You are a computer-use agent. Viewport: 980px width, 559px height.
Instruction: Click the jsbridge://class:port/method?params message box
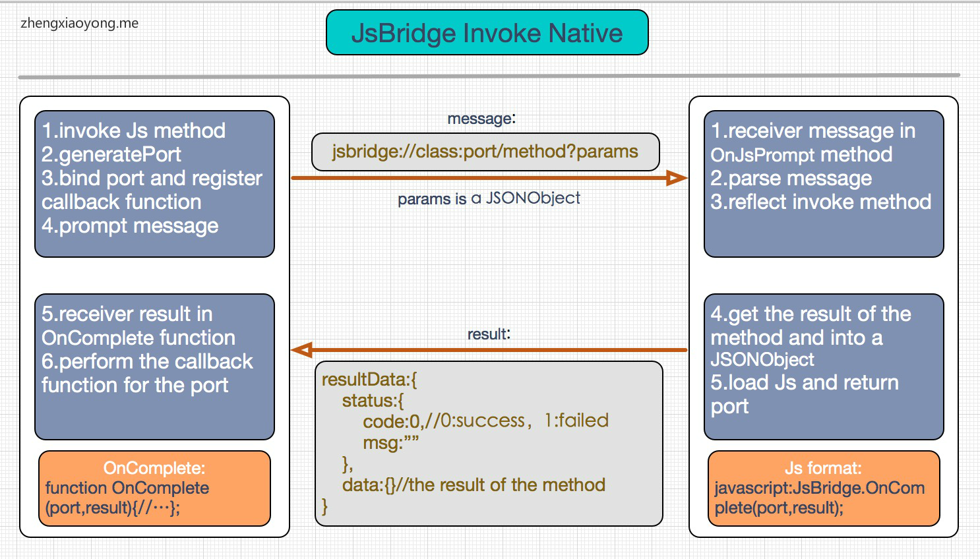point(485,152)
